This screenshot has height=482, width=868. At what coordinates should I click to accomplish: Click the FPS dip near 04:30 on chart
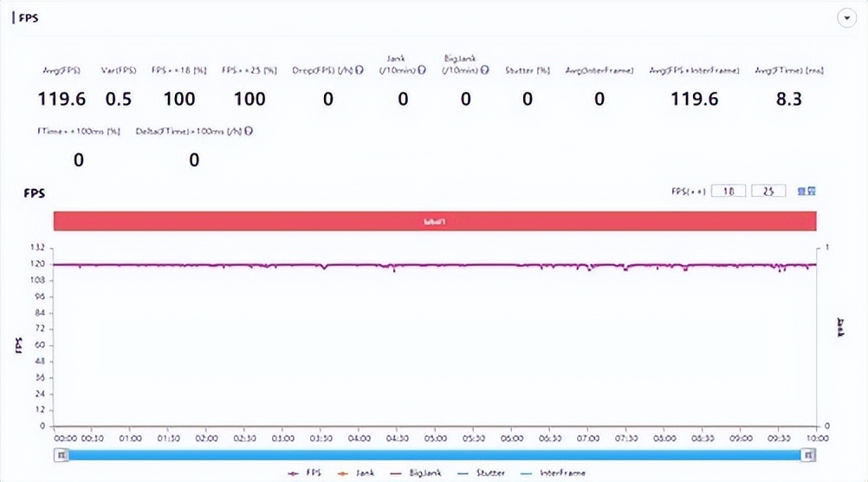click(x=394, y=269)
